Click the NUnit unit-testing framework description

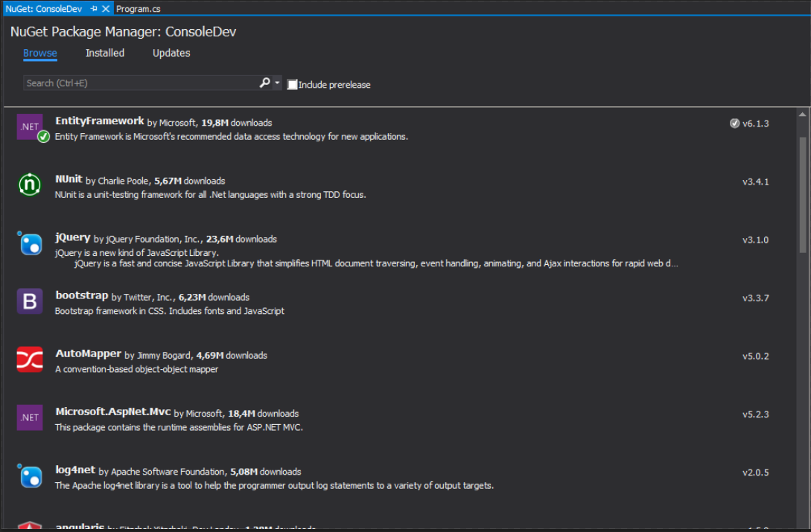tap(211, 195)
